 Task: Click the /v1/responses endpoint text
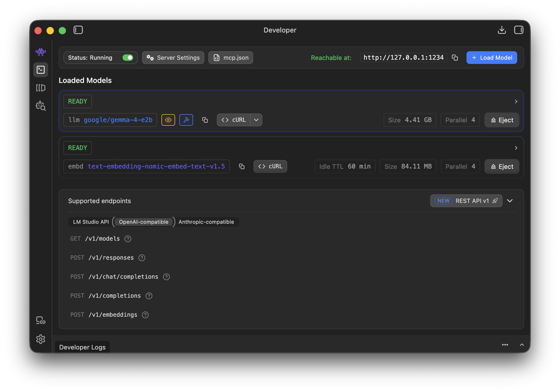tap(111, 258)
